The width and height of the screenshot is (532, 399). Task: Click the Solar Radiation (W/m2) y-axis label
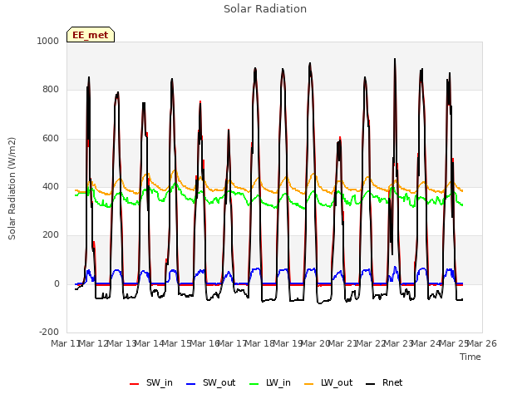12,189
